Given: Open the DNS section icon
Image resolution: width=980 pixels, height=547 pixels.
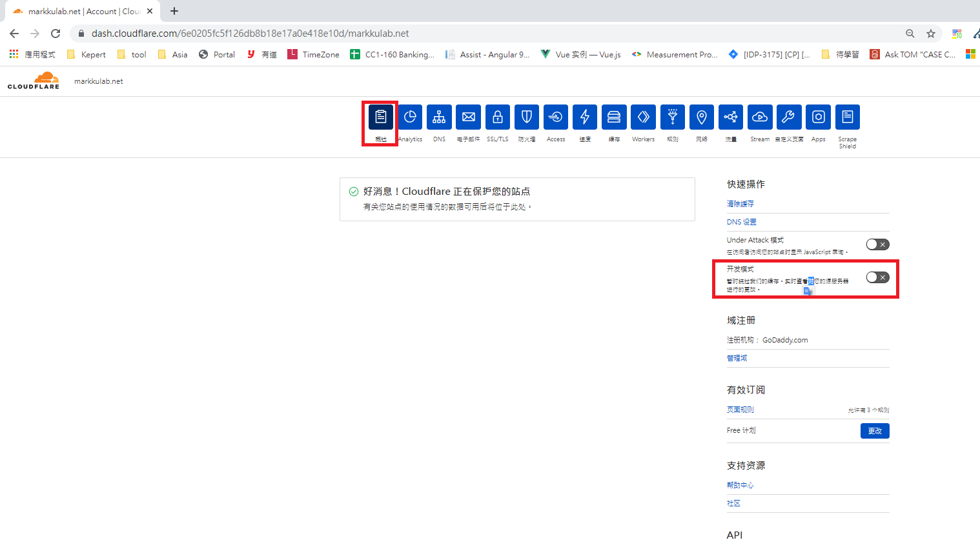Looking at the screenshot, I should (x=439, y=117).
